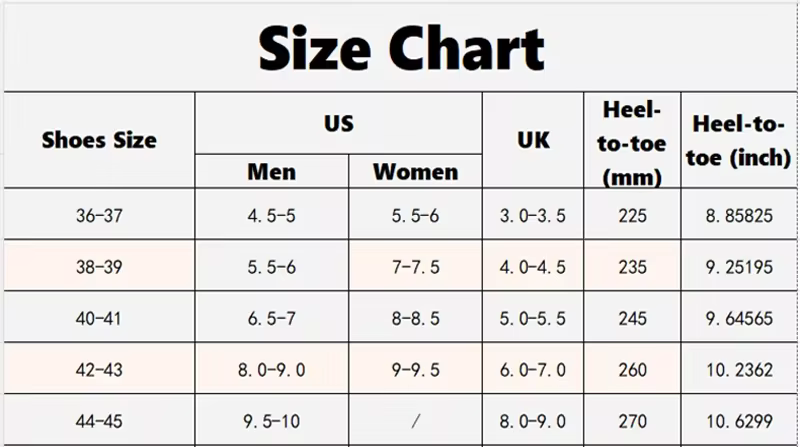The image size is (800, 447).
Task: Select the Men subheader cell
Action: (x=272, y=171)
